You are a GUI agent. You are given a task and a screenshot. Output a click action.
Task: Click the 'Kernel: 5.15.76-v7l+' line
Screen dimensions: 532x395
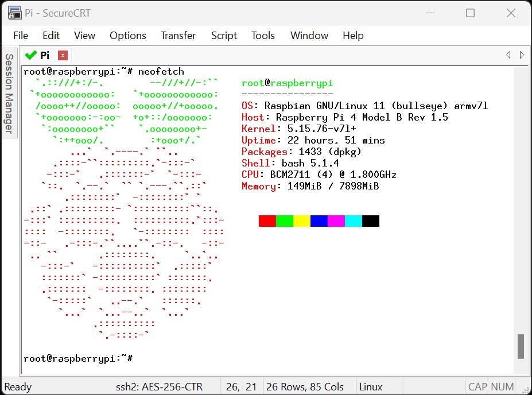tap(299, 129)
